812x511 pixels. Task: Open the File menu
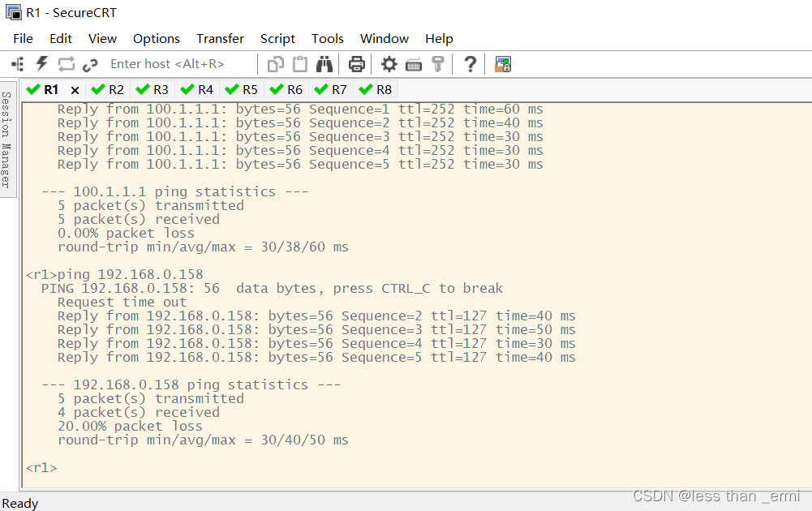pyautogui.click(x=24, y=39)
